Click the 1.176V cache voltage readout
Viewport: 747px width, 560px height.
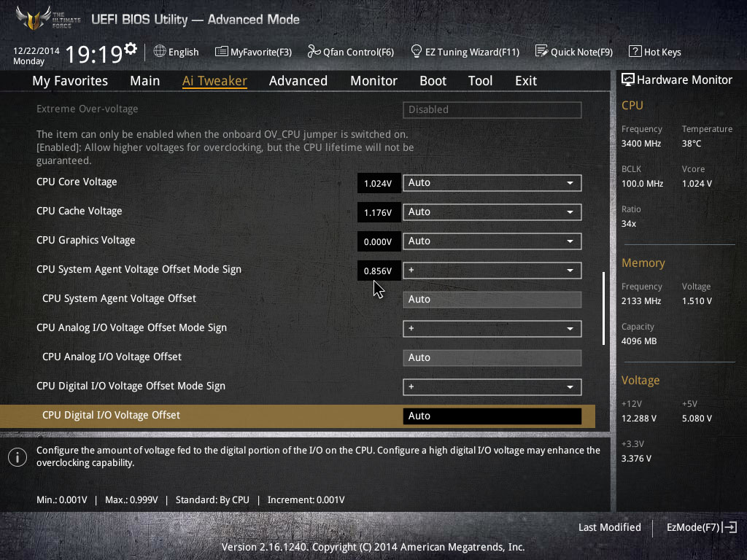tap(379, 212)
